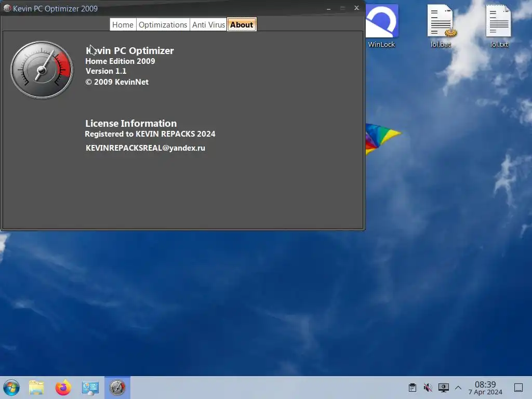The width and height of the screenshot is (532, 399).
Task: Click the show desktop button
Action: [518, 388]
